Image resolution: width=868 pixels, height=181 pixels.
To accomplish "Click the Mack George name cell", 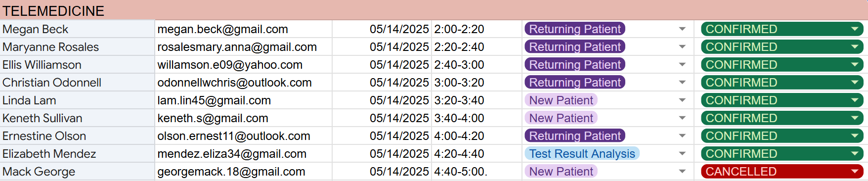I will click(77, 172).
